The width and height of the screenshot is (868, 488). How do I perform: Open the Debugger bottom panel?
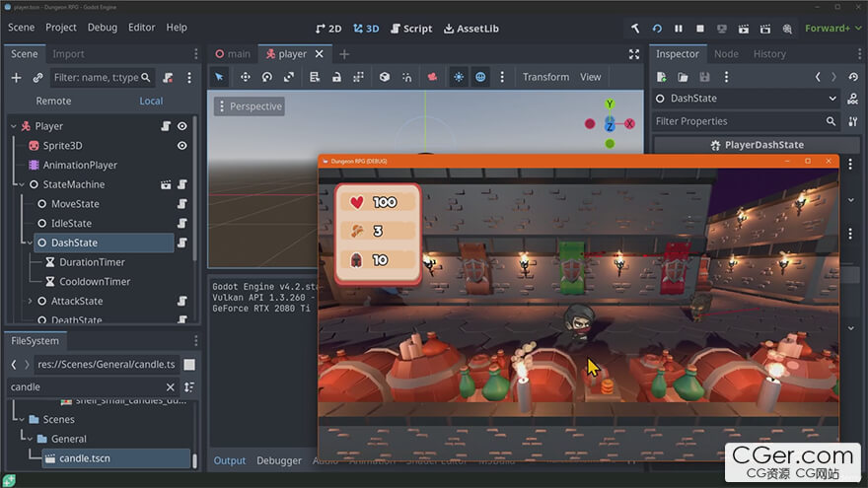pos(279,460)
